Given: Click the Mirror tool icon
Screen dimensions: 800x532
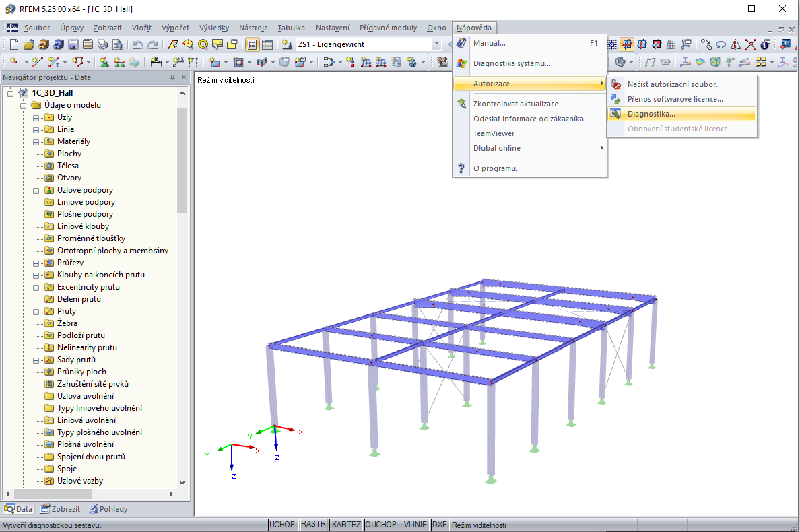Looking at the screenshot, I should [736, 44].
